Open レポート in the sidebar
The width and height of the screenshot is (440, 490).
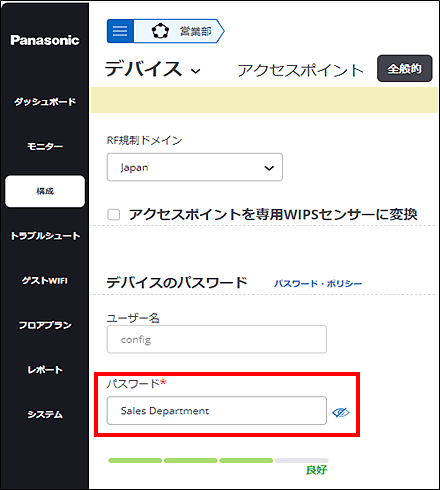[45, 370]
